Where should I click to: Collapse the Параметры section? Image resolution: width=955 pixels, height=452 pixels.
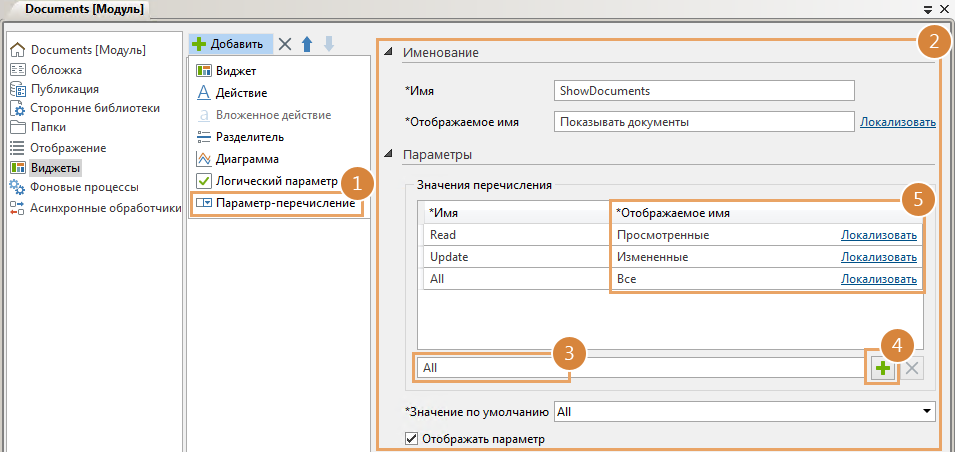coord(389,156)
